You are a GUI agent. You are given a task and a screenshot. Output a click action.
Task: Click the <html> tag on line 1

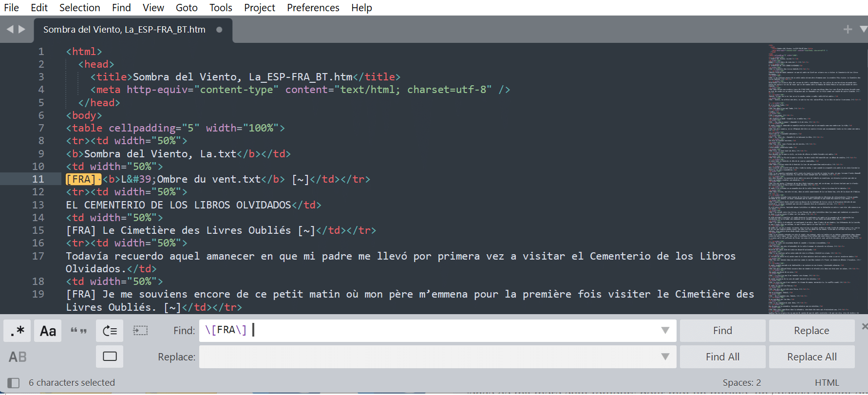click(84, 52)
